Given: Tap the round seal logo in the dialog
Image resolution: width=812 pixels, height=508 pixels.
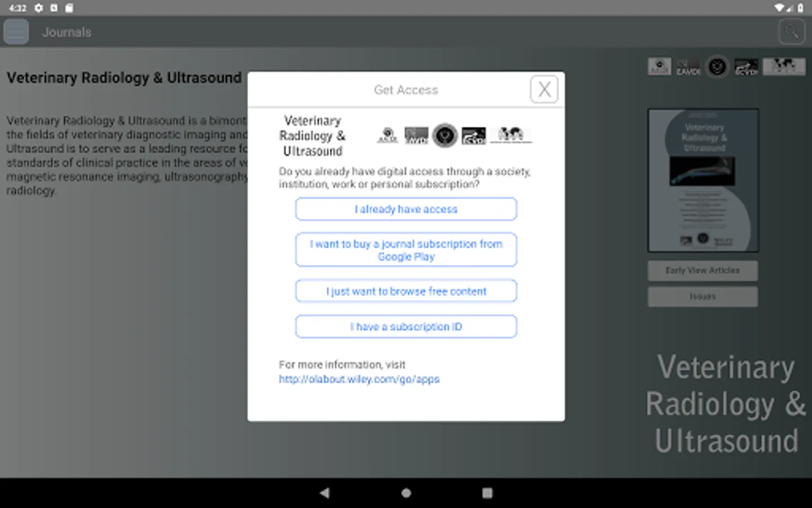Looking at the screenshot, I should (445, 135).
